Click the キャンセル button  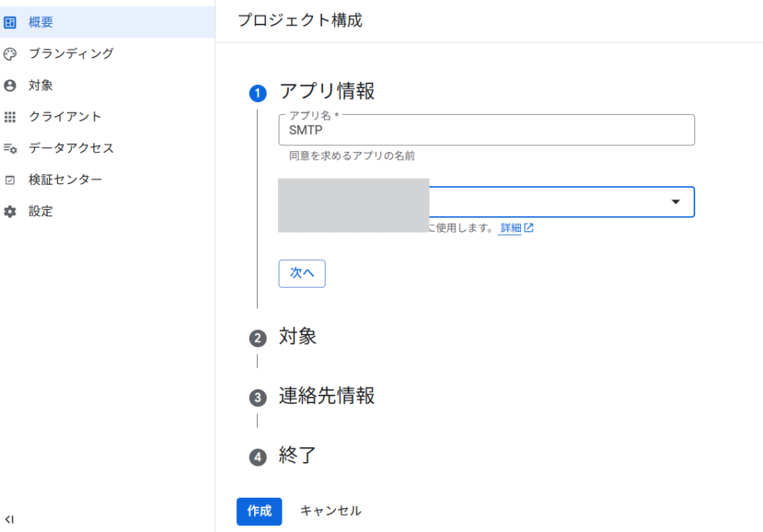(x=330, y=511)
